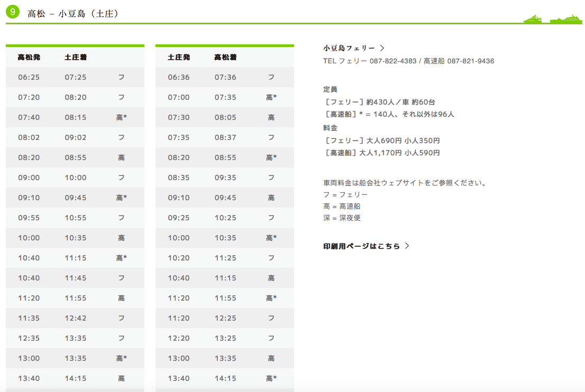This screenshot has height=392, width=585.
Task: Click the 高松発 column header
Action: point(29,57)
